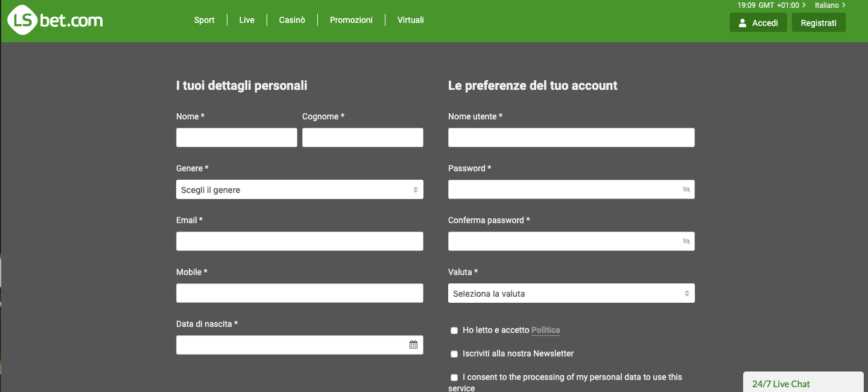Toggle password visibility in the Password field

pos(685,189)
